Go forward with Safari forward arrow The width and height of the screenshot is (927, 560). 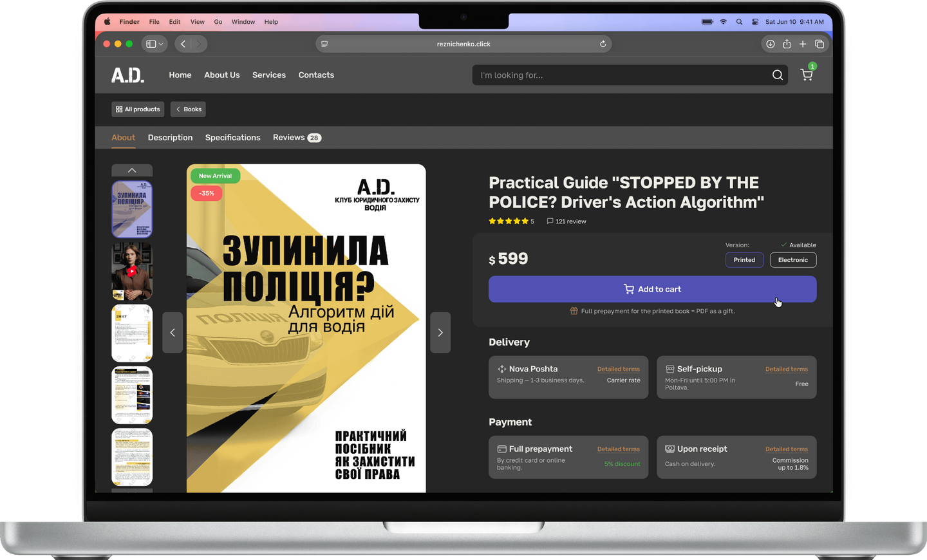tap(199, 44)
